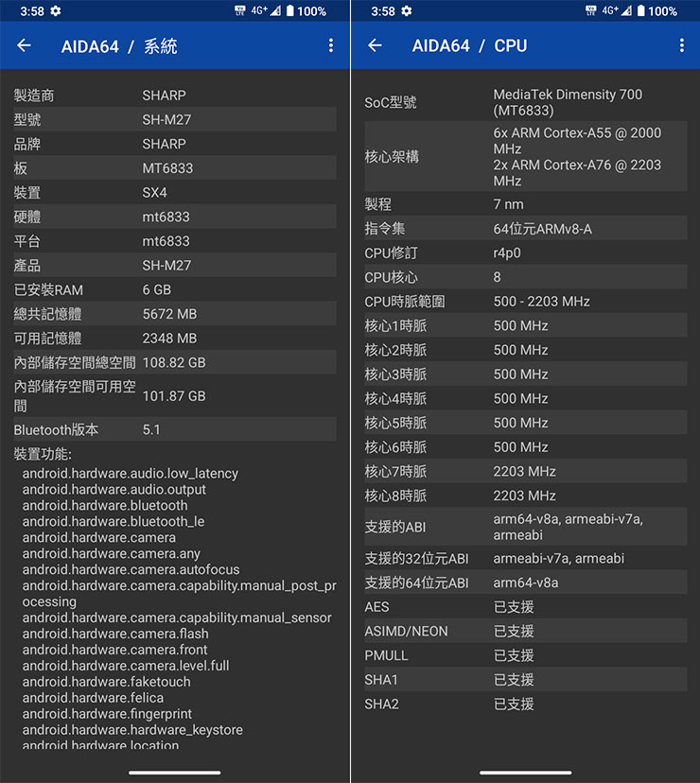The height and width of the screenshot is (783, 700).
Task: Select the 製造商 SHARP row
Action: pyautogui.click(x=174, y=95)
